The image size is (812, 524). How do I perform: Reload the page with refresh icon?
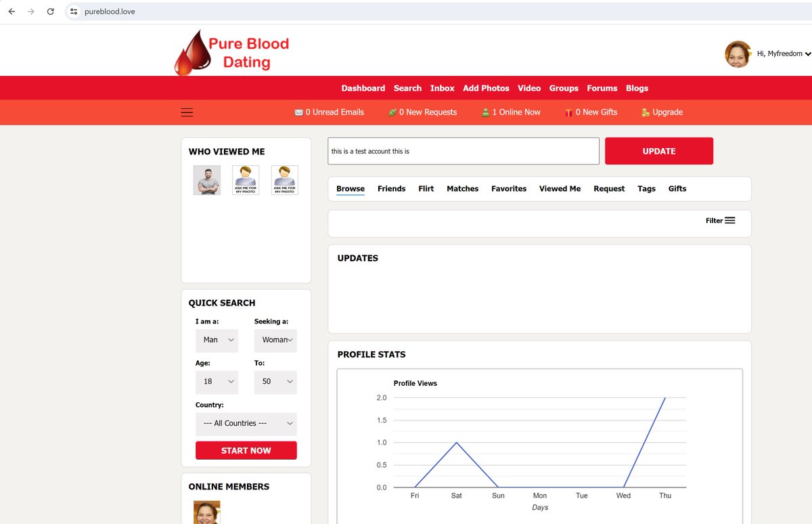[50, 12]
